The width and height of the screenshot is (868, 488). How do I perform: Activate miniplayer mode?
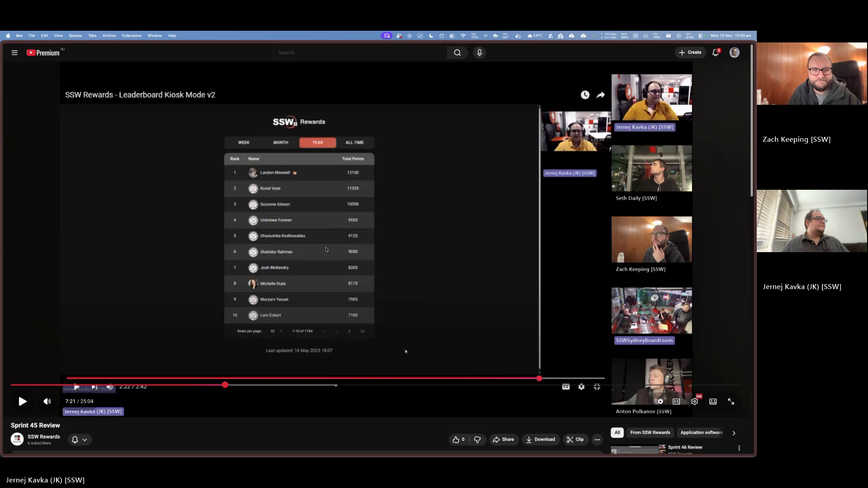pyautogui.click(x=713, y=401)
